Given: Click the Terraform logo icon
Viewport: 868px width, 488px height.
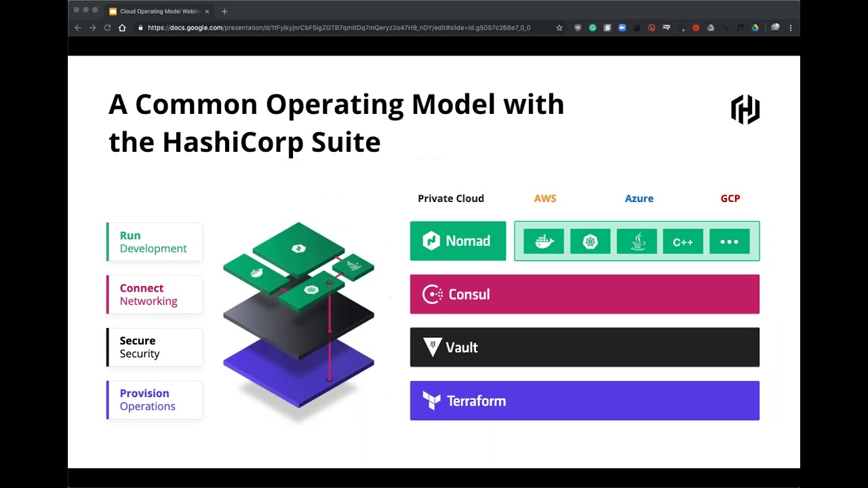Looking at the screenshot, I should (x=432, y=401).
